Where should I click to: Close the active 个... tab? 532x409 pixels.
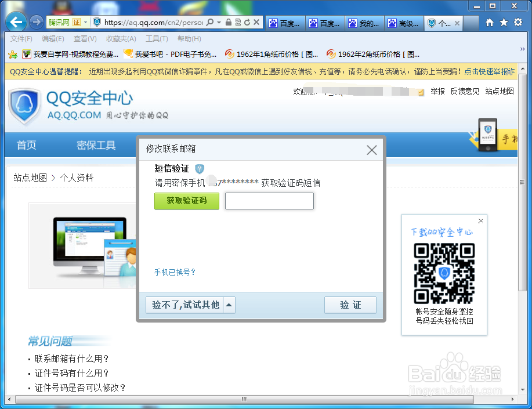pos(457,23)
